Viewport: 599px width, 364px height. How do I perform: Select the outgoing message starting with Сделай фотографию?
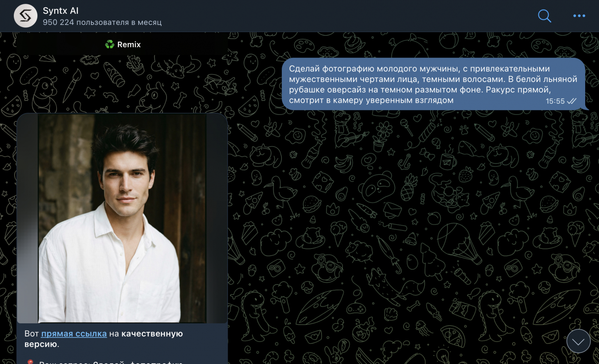434,84
